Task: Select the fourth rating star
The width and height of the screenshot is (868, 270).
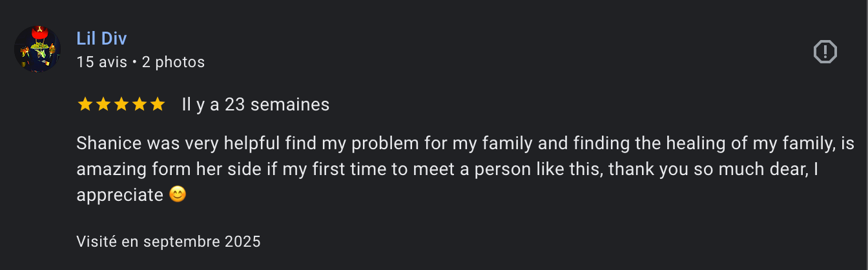Action: (139, 105)
